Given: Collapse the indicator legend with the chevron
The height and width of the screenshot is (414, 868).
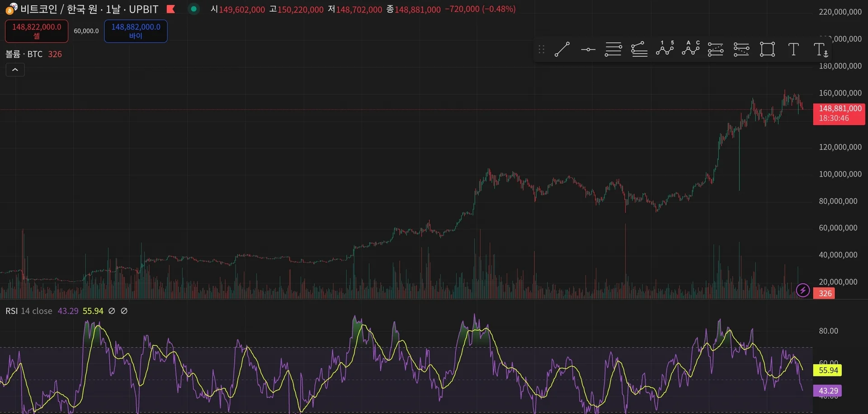Looking at the screenshot, I should 15,70.
